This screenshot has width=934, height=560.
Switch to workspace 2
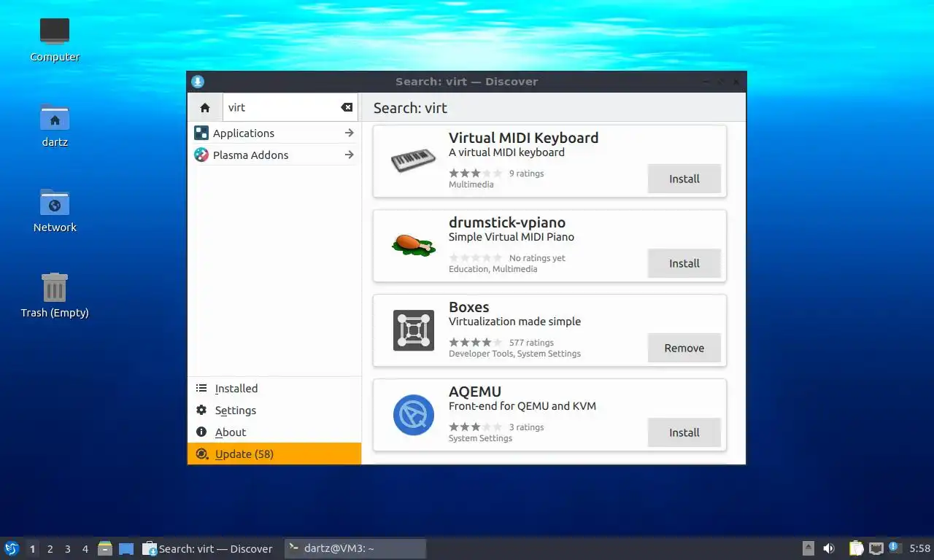50,549
